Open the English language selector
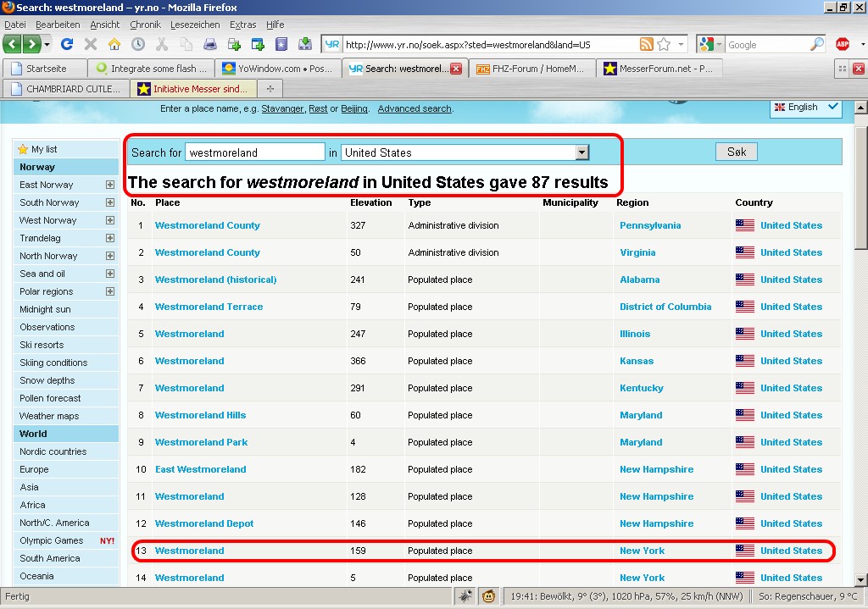This screenshot has width=868, height=609. (805, 108)
